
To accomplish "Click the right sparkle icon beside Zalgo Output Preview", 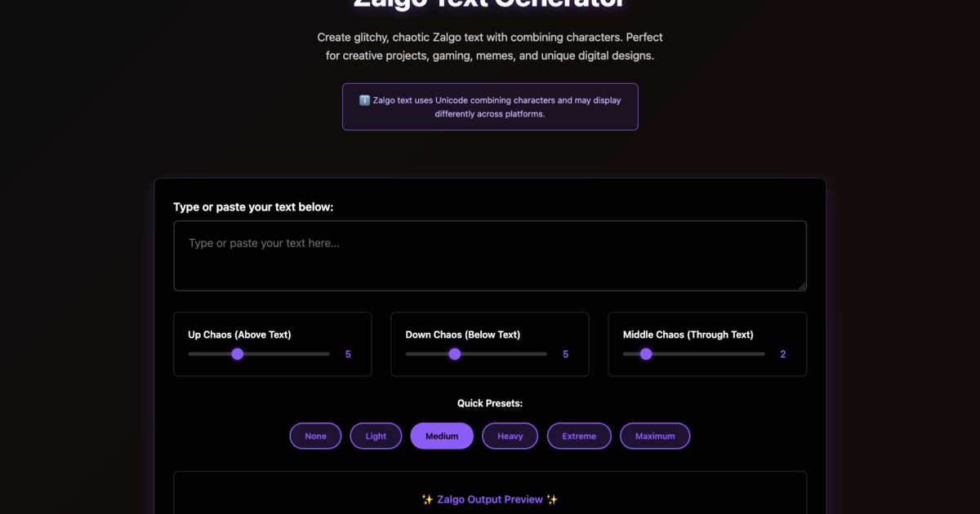I will (552, 499).
